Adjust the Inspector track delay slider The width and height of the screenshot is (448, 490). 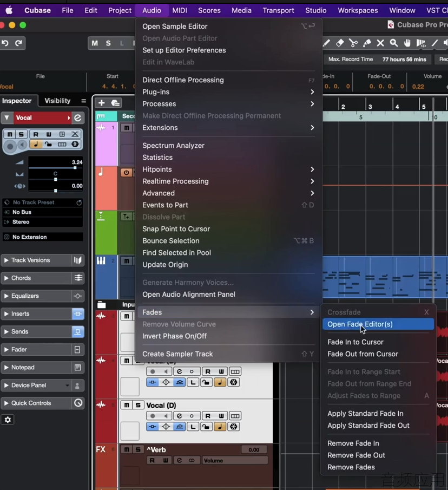pyautogui.click(x=56, y=190)
